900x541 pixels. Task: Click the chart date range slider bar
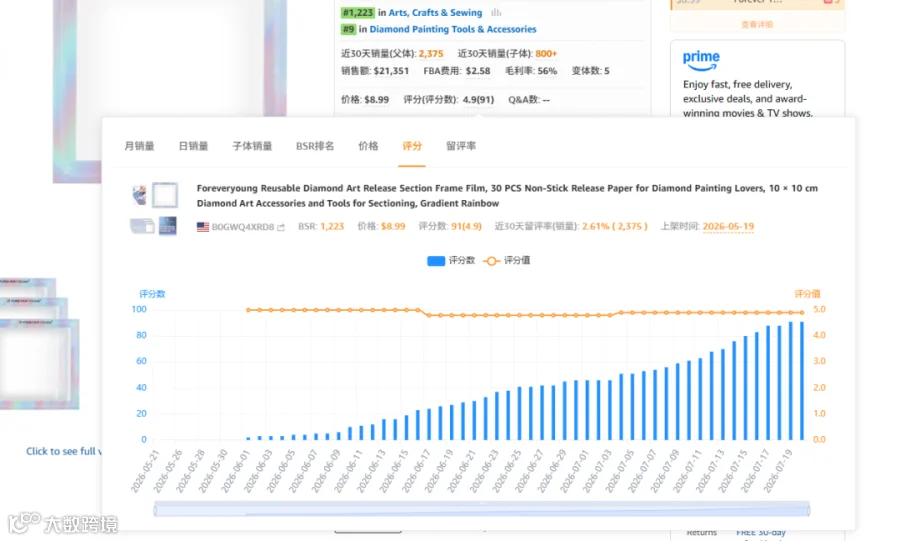pyautogui.click(x=482, y=509)
